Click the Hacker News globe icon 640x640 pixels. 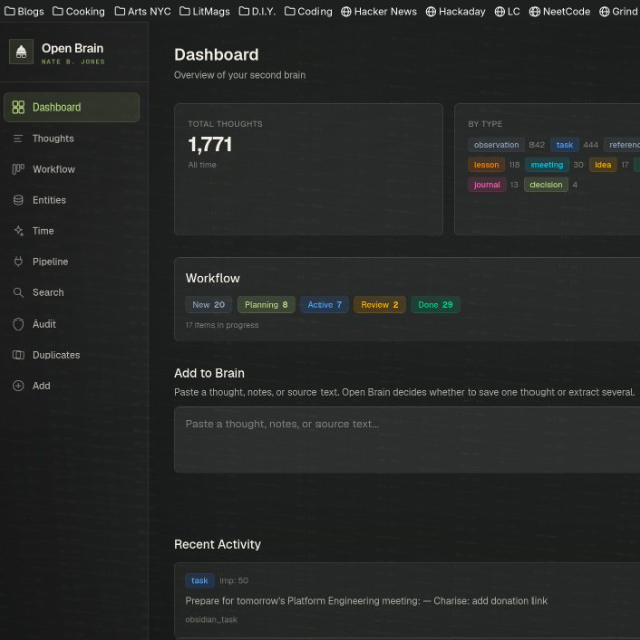[346, 12]
